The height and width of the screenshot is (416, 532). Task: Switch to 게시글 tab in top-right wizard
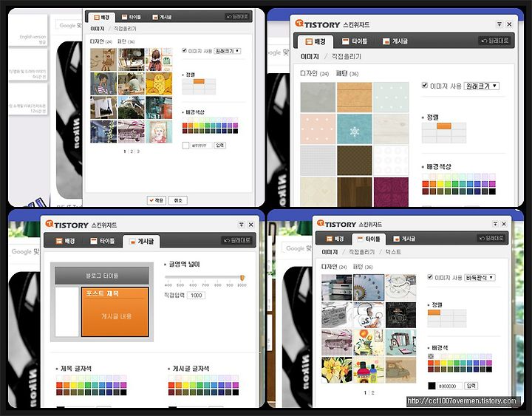point(395,41)
